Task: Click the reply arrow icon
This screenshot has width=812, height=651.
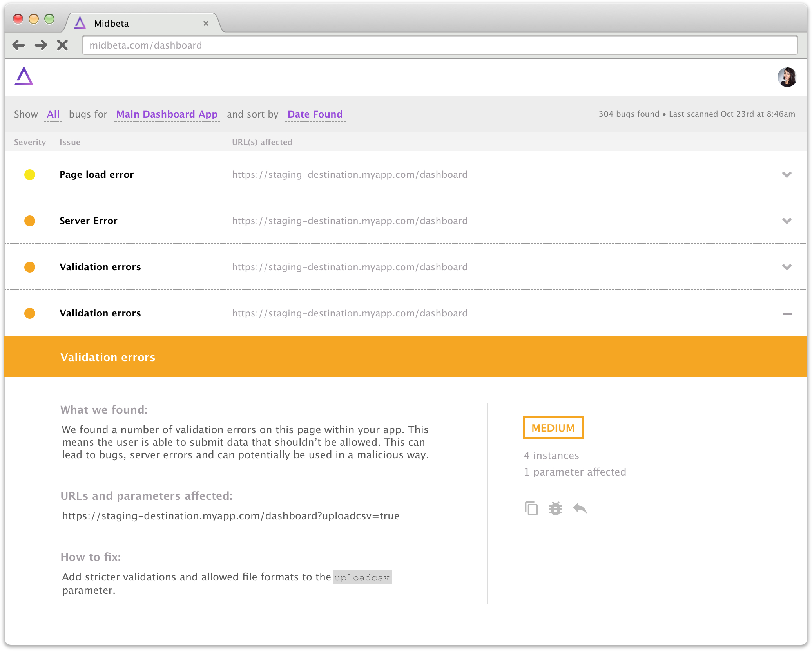Action: [x=580, y=508]
